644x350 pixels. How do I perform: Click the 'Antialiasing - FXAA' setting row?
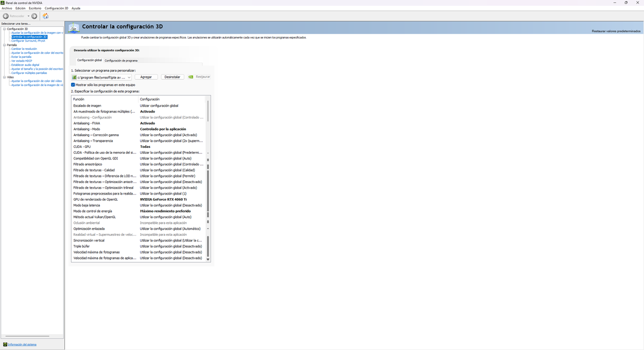click(138, 123)
